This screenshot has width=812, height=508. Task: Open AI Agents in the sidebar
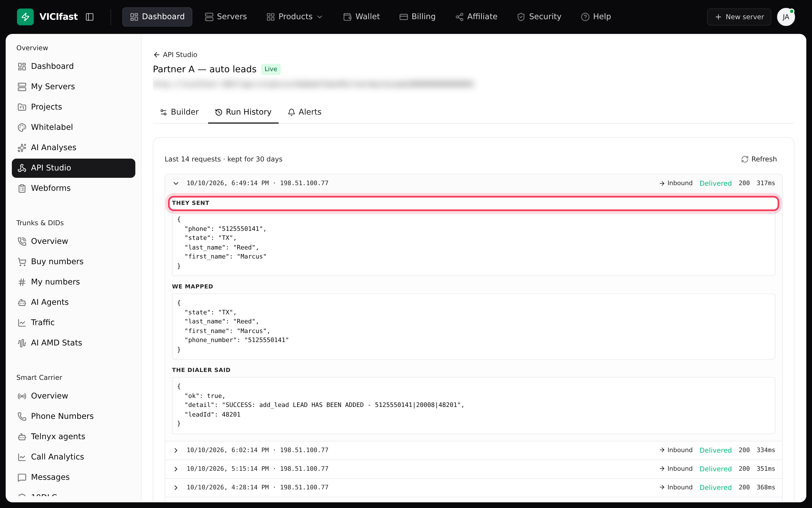point(74,302)
